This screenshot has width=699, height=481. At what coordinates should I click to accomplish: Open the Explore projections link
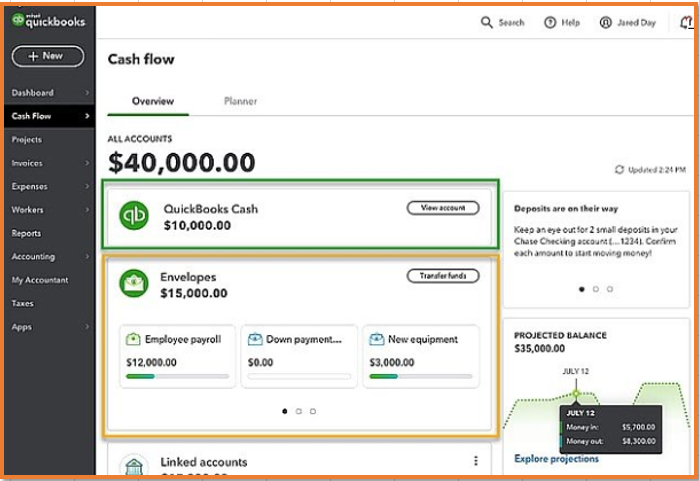tap(556, 459)
